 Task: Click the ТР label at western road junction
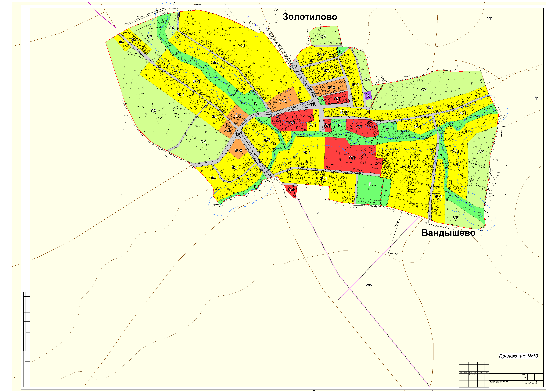[238, 135]
